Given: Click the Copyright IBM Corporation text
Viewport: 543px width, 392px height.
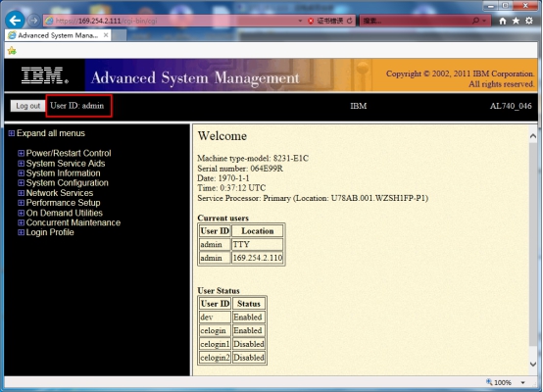Looking at the screenshot, I should [x=461, y=78].
